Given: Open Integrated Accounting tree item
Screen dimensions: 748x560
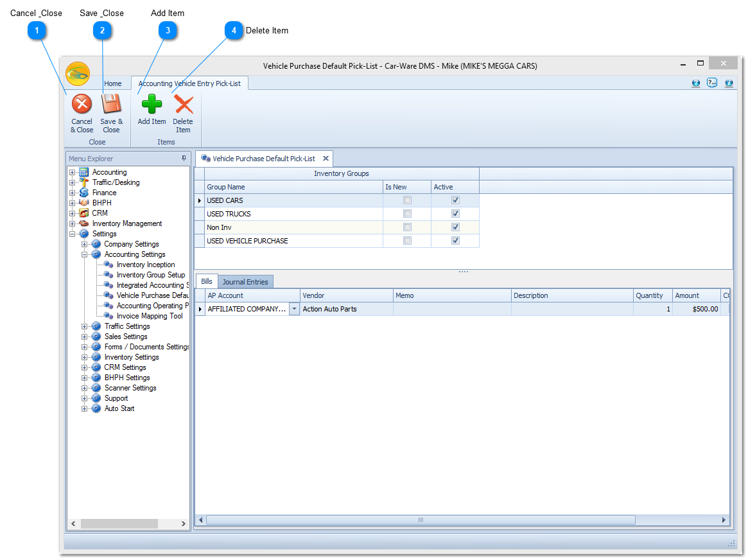Looking at the screenshot, I should pyautogui.click(x=153, y=285).
